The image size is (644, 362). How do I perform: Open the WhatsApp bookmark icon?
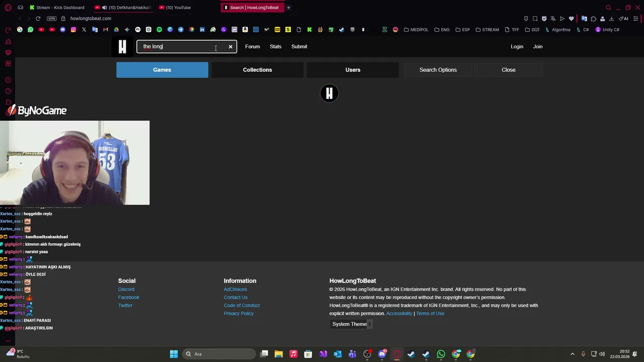[x=30, y=30]
